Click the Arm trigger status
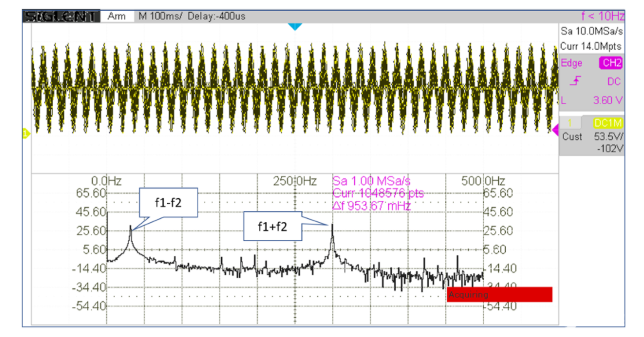This screenshot has height=337, width=644. coord(116,17)
